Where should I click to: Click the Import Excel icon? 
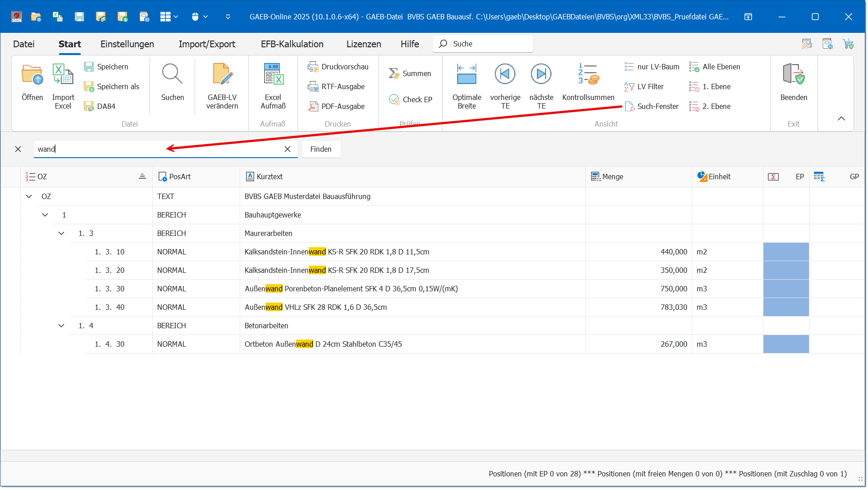click(63, 75)
